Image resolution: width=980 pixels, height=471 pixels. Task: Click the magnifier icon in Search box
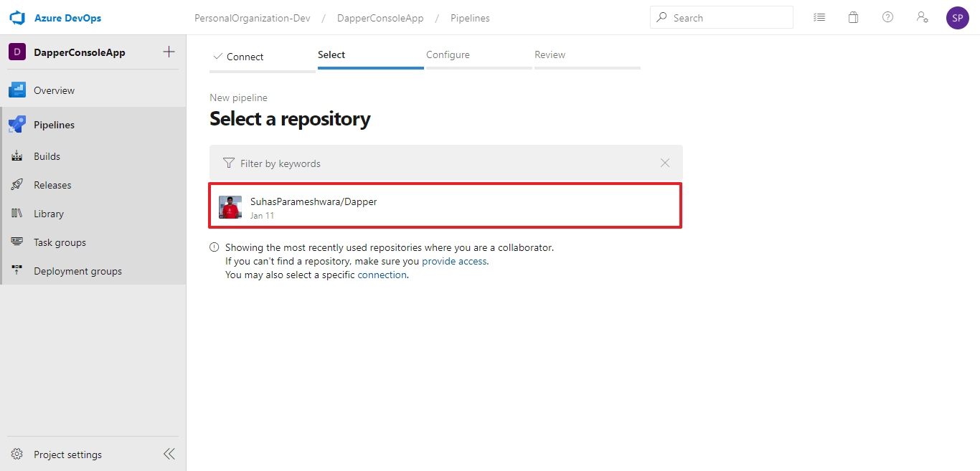[661, 17]
